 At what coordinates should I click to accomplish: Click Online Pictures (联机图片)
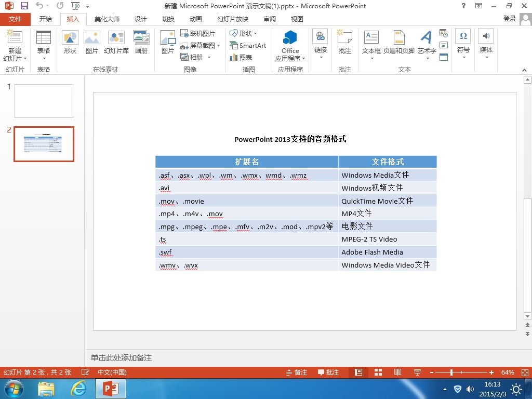pyautogui.click(x=198, y=33)
